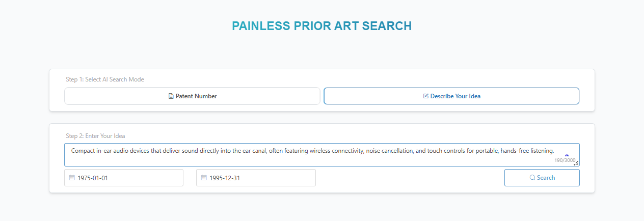Click the Step 1: Select AI Search Mode label
Screen dimensions: 644x221
pos(105,79)
